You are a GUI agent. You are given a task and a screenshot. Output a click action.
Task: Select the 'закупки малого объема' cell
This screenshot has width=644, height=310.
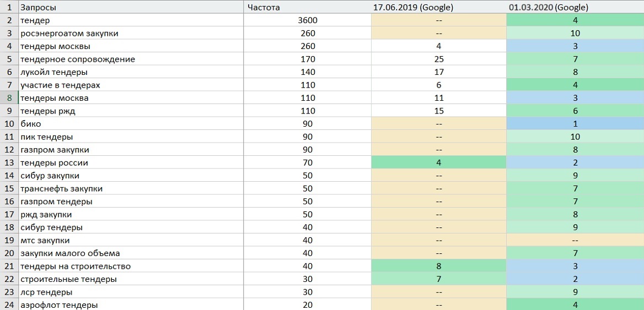pos(131,253)
